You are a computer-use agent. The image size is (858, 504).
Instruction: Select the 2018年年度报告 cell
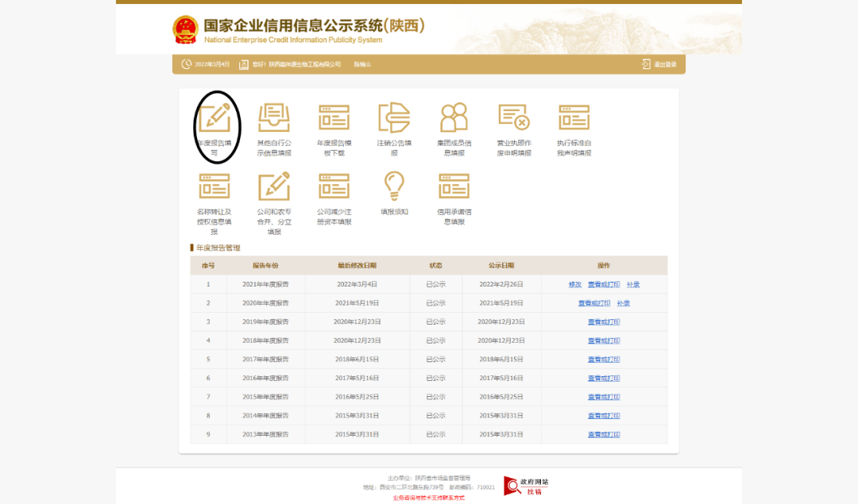pyautogui.click(x=265, y=340)
